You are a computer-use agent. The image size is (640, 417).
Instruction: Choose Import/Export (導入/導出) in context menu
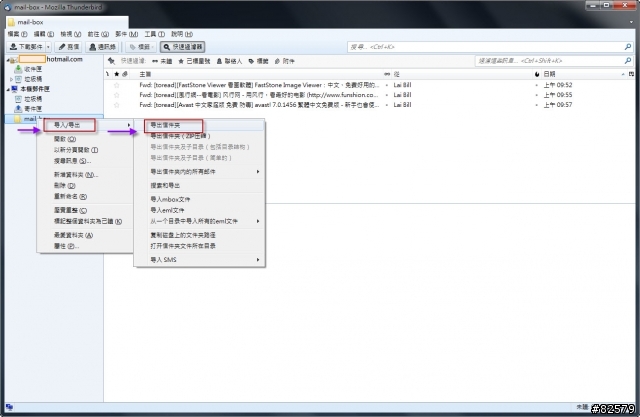[85, 125]
